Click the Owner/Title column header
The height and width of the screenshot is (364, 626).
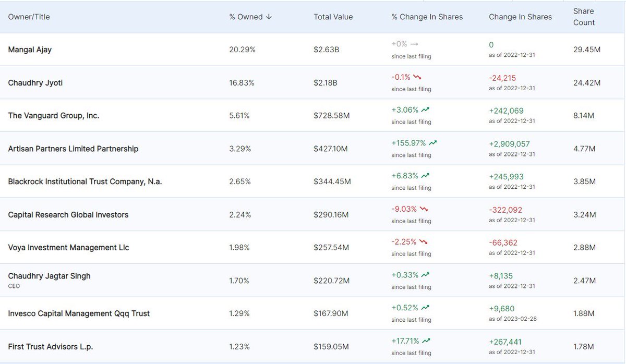coord(29,17)
